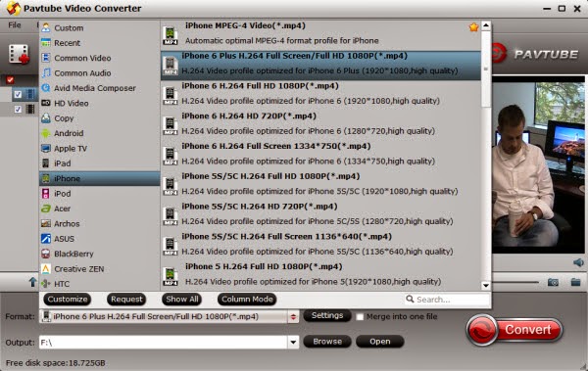Select Avid Media Composer category
This screenshot has width=588, height=371.
pyautogui.click(x=99, y=88)
